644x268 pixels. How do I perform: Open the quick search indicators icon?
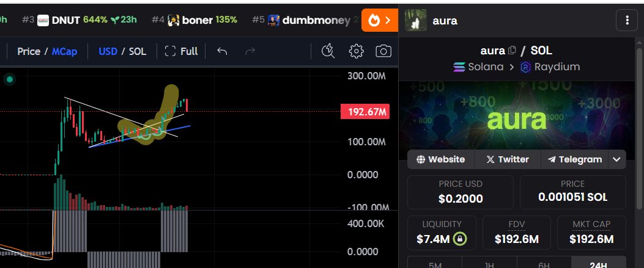(x=328, y=51)
